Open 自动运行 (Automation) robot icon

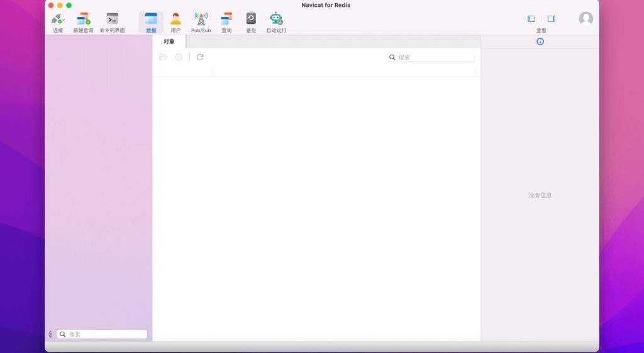[x=276, y=19]
